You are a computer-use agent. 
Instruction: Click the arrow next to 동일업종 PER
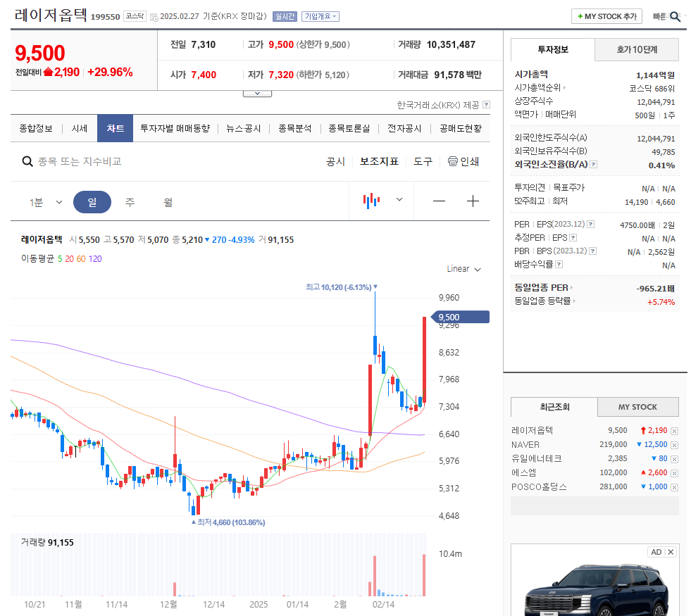pos(571,287)
